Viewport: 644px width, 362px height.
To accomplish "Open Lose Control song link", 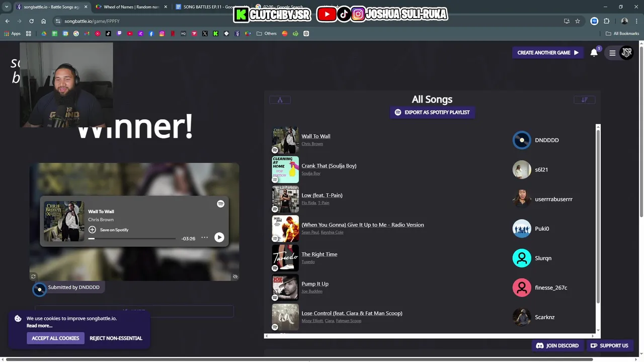I will 352,313.
